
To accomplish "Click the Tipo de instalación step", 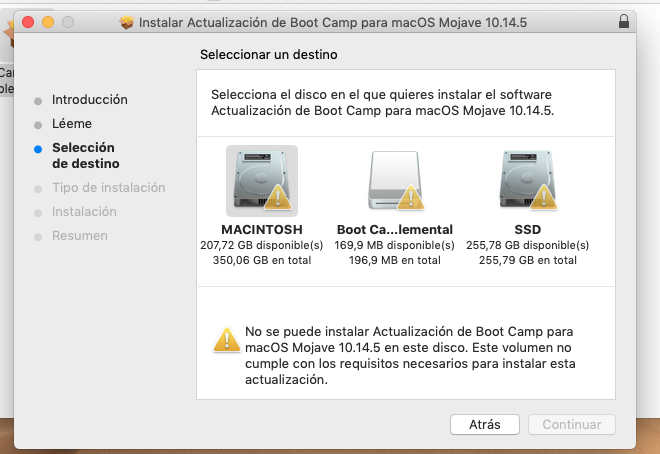I will click(108, 188).
